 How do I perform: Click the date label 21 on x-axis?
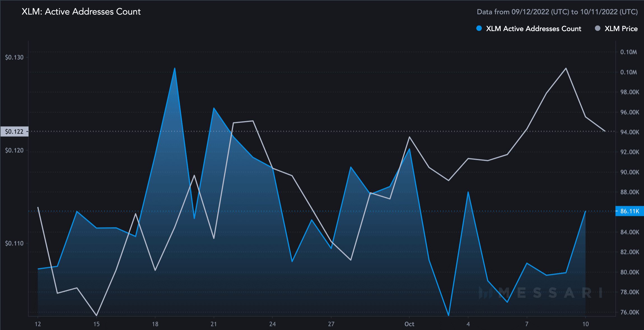(214, 324)
